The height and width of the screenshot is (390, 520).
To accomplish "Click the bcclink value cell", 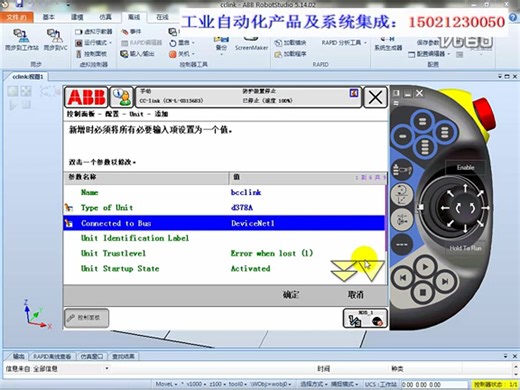I will (246, 192).
